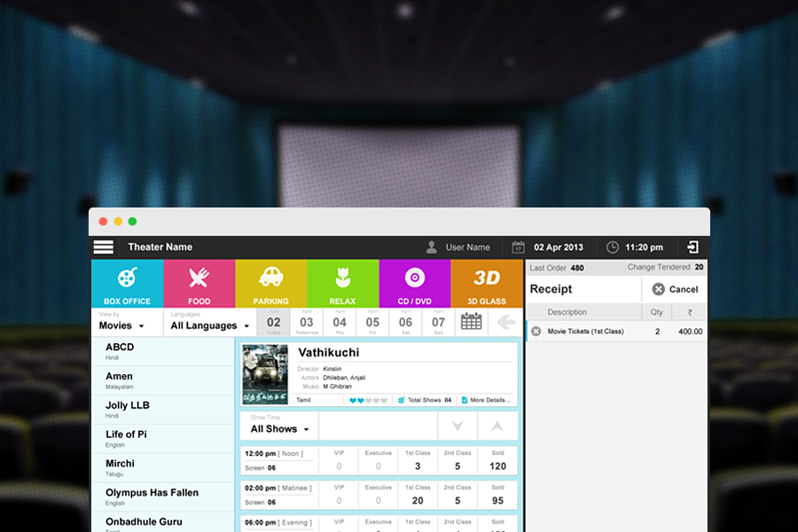Cancel the receipt
This screenshot has width=798, height=532.
pos(675,289)
